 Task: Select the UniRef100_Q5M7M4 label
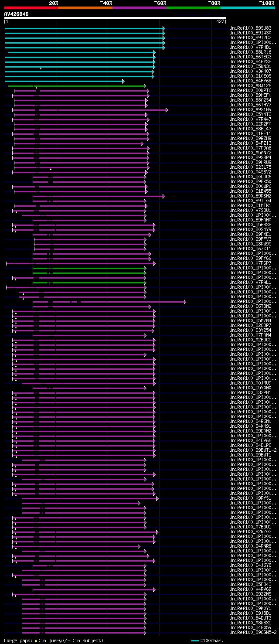250,321
